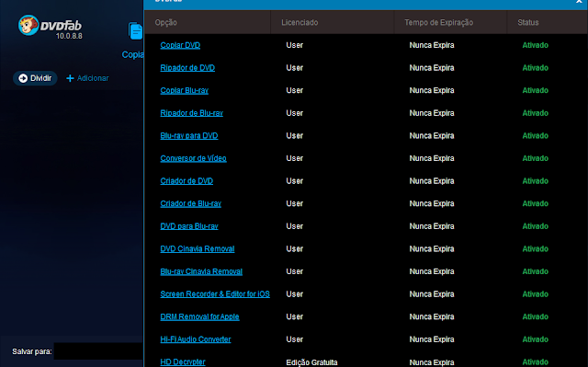The image size is (588, 367).
Task: Click Ativado status in Conversor de Vídeo row
Action: click(535, 158)
